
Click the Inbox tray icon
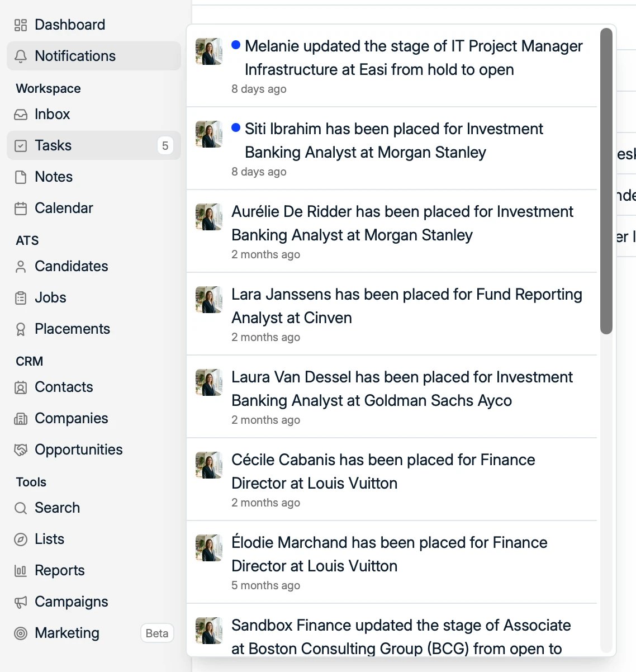click(21, 114)
